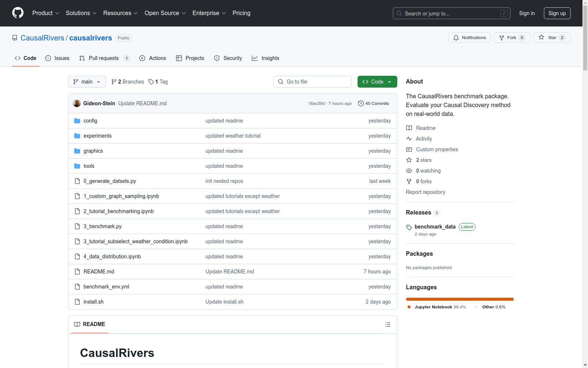588x368 pixels.
Task: Click the fork icon beside 0 forks
Action: tap(409, 181)
